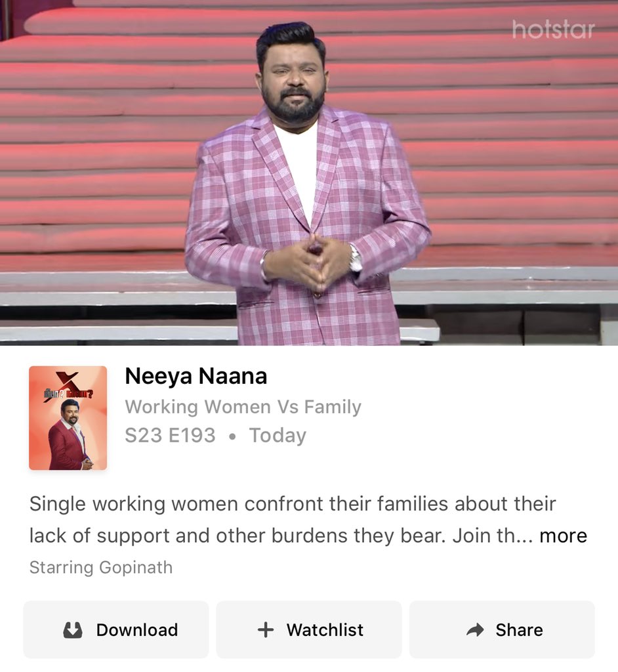The height and width of the screenshot is (672, 618).
Task: Expand description with the 'more' link
Action: tap(563, 535)
